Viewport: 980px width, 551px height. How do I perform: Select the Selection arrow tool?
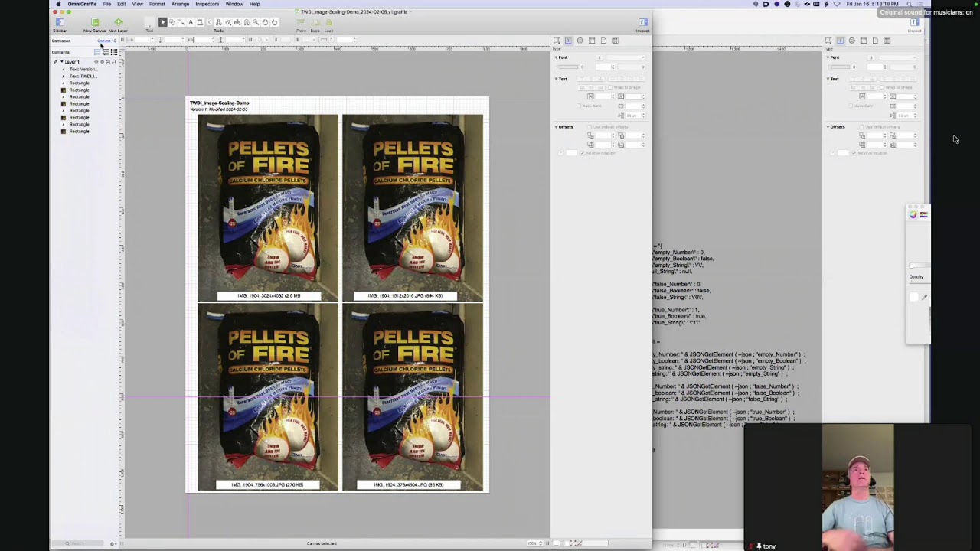(162, 22)
